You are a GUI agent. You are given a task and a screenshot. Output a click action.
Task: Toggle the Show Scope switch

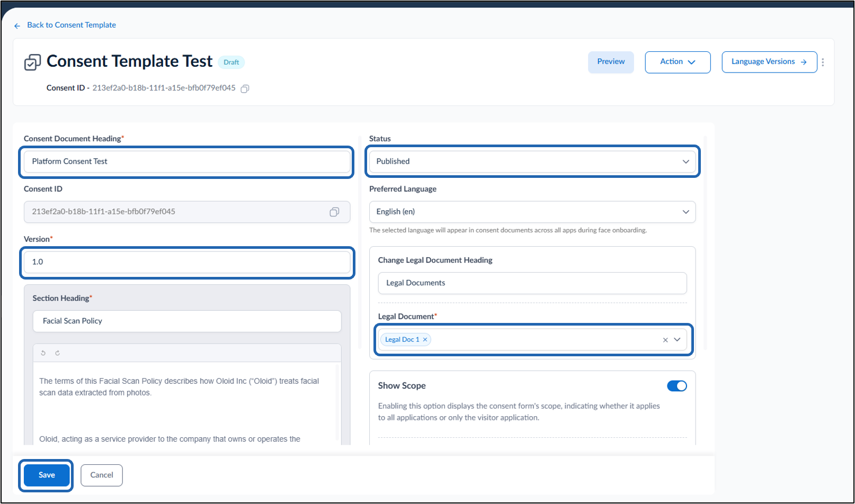click(677, 386)
